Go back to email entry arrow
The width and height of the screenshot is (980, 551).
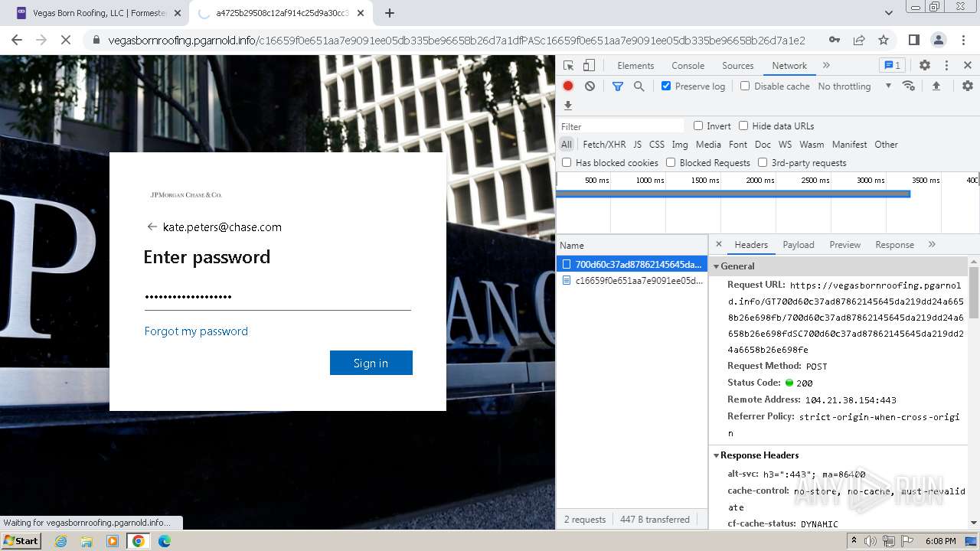(152, 227)
